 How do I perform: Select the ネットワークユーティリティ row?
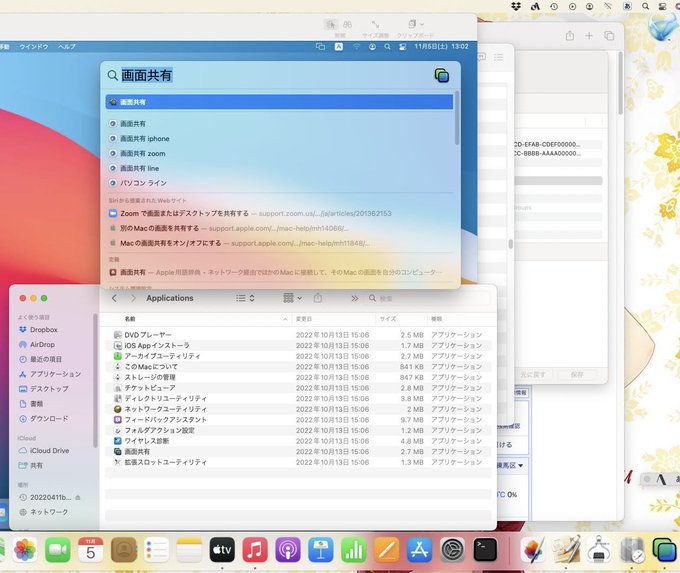tap(298, 409)
